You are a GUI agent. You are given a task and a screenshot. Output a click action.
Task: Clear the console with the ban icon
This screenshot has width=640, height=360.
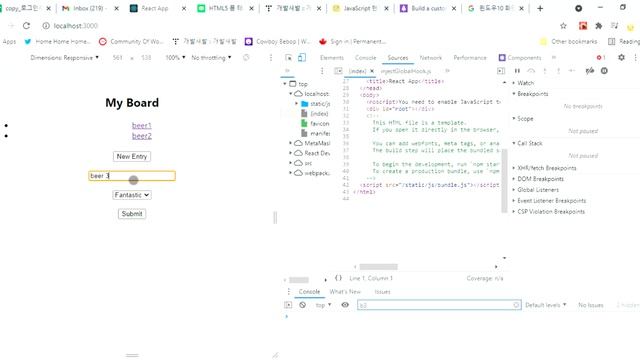click(x=302, y=305)
